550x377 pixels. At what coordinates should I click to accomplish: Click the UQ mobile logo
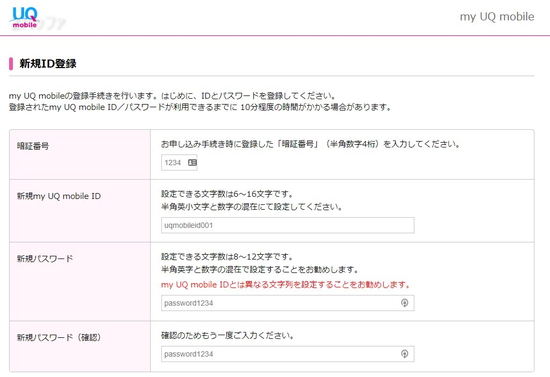click(x=25, y=18)
